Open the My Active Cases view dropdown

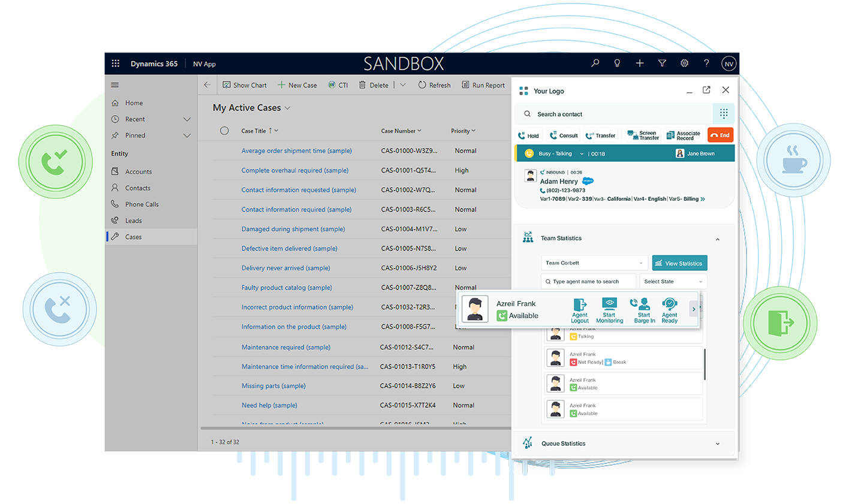point(287,108)
